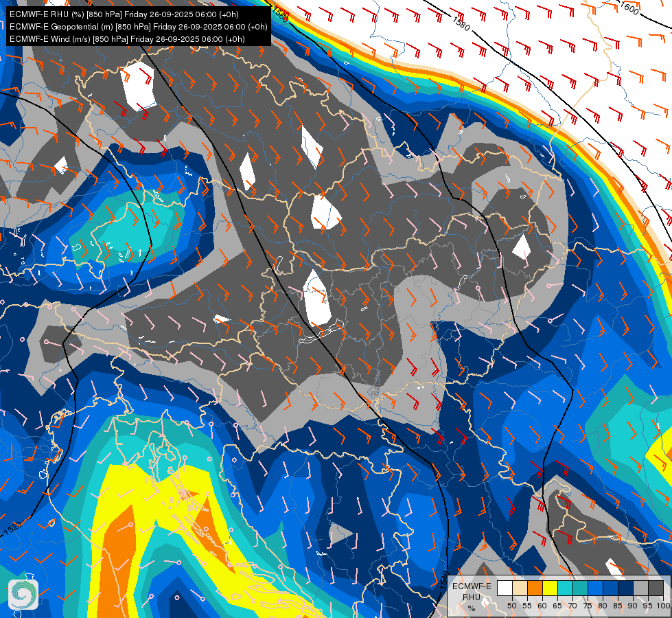The width and height of the screenshot is (672, 618).
Task: Click the ECMWF swirl logo icon
Action: pos(23,594)
